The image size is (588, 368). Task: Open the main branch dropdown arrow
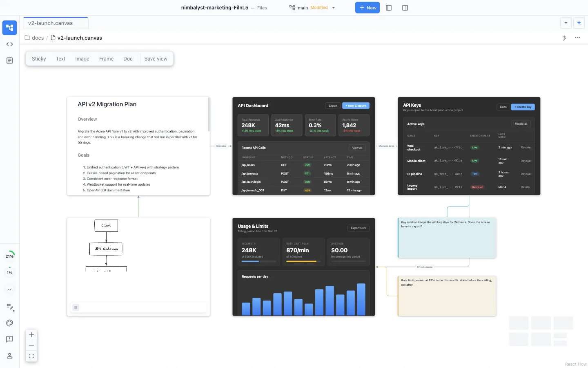coord(334,8)
